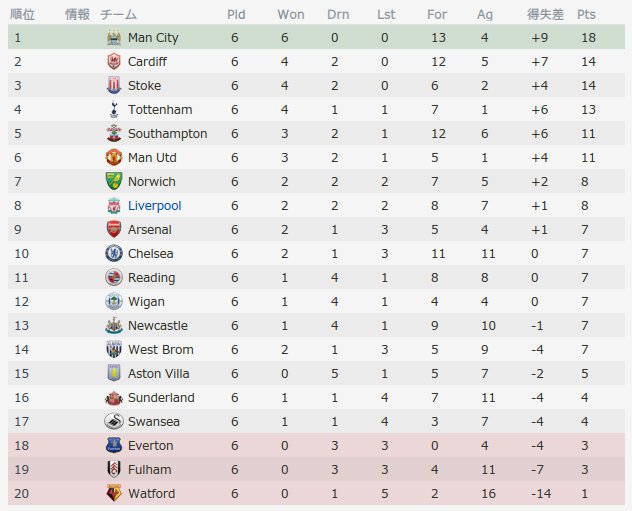Screen dimensions: 632x511
Task: Click the Arsenal cannon badge
Action: tap(114, 229)
